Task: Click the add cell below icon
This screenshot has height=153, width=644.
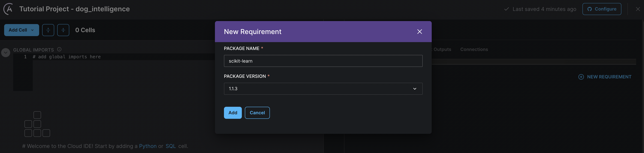Action: click(x=63, y=30)
